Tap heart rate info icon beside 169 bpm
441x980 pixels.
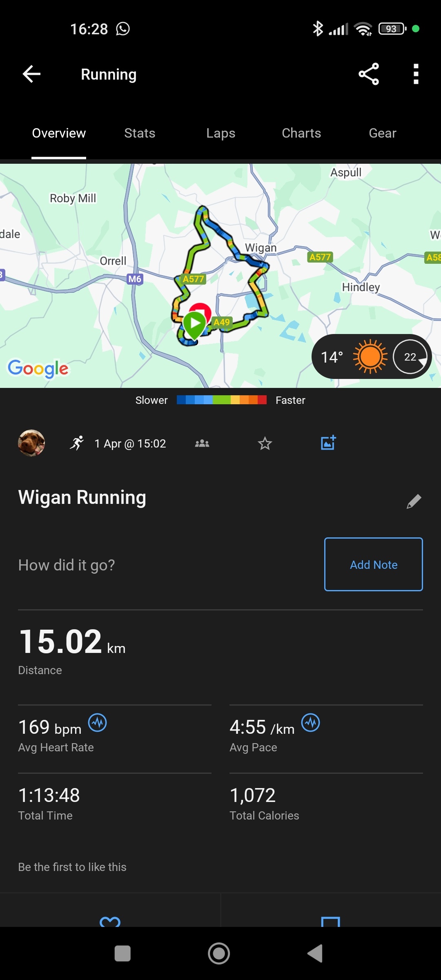98,723
